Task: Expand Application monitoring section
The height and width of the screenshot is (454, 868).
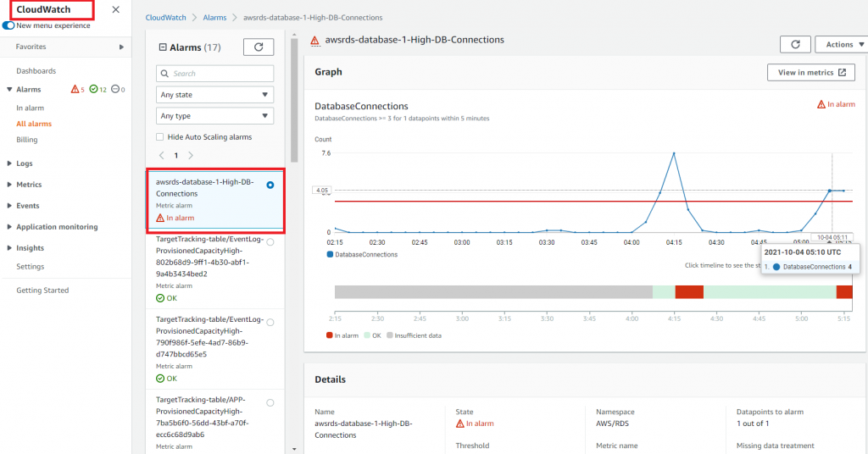Action: point(9,227)
